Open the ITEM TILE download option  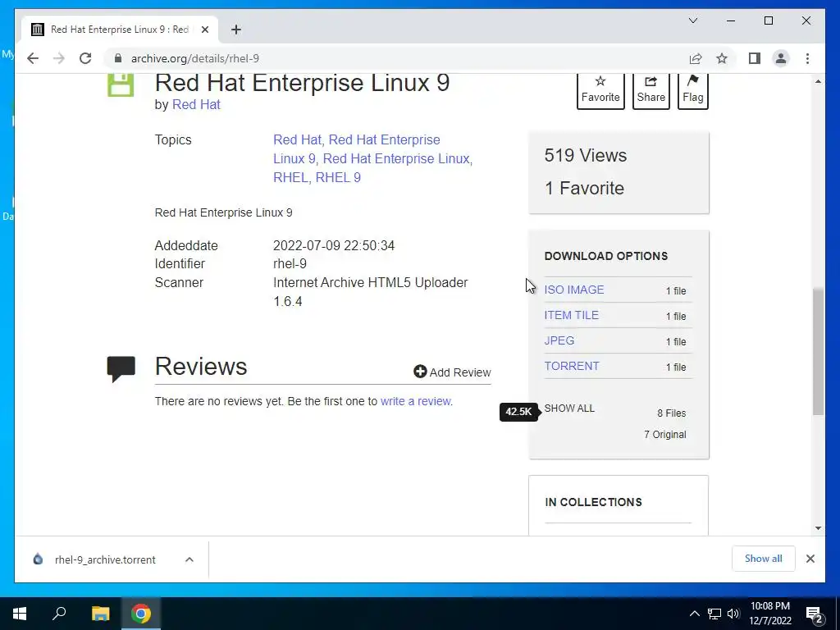pos(571,316)
